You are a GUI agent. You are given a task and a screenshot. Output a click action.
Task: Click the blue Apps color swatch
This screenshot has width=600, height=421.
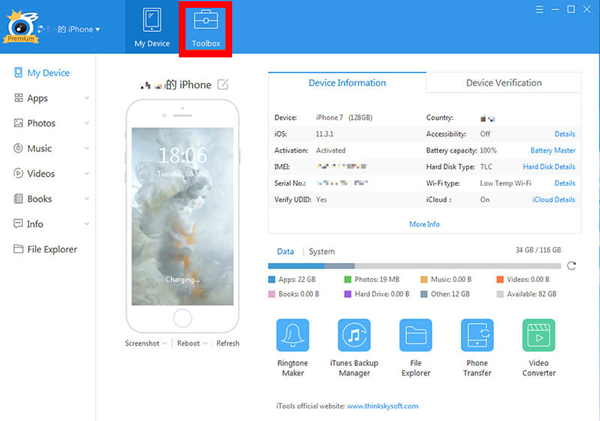click(272, 279)
